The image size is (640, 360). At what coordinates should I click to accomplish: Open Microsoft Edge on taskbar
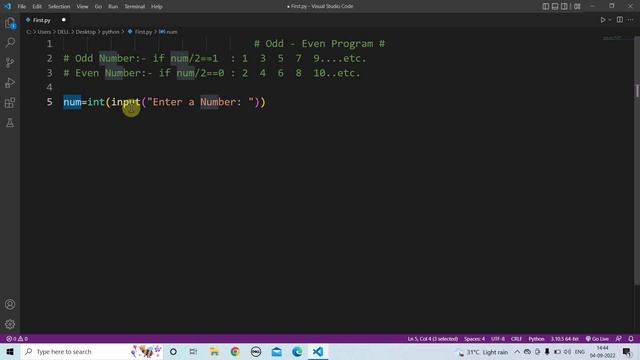click(297, 351)
